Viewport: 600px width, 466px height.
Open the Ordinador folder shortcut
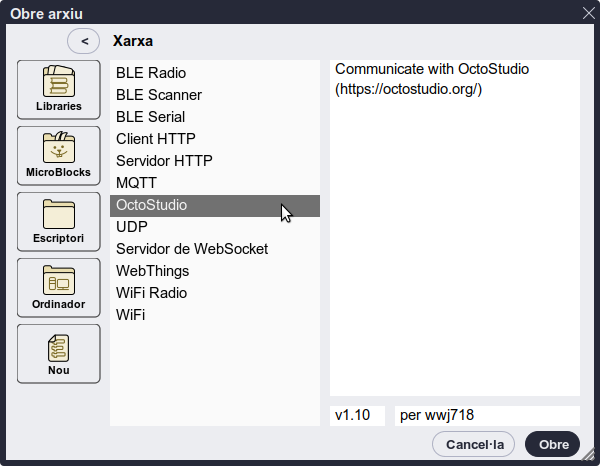(x=59, y=288)
